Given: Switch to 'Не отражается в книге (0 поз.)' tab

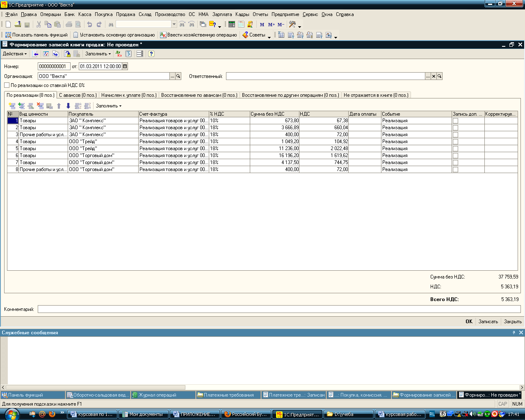Looking at the screenshot, I should tap(376, 95).
